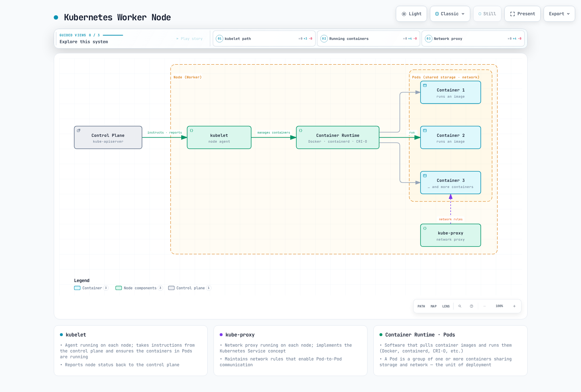Select the Container 1 node

[451, 93]
